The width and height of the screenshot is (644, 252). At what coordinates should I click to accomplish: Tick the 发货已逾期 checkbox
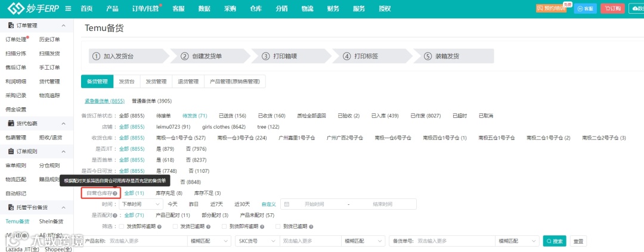pos(175,226)
